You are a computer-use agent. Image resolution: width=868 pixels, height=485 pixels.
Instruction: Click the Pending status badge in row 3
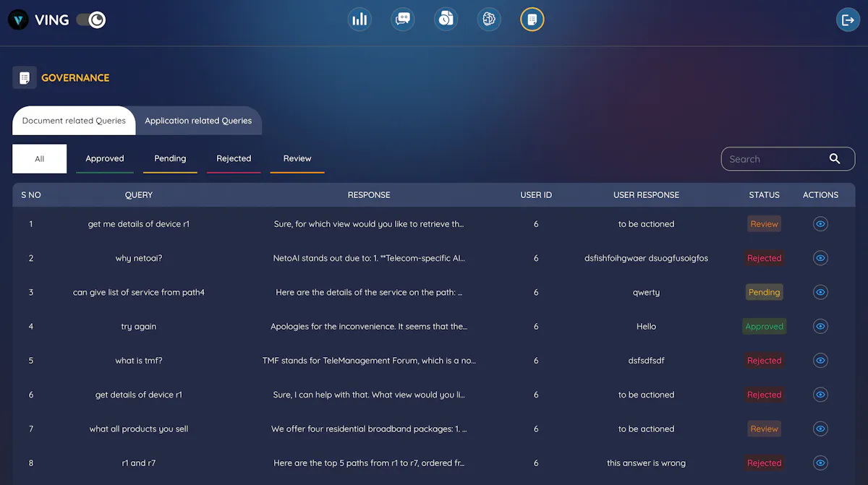tap(764, 292)
